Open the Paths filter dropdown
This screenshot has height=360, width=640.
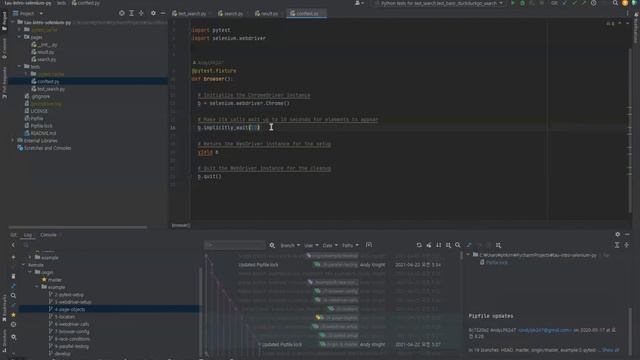(350, 245)
